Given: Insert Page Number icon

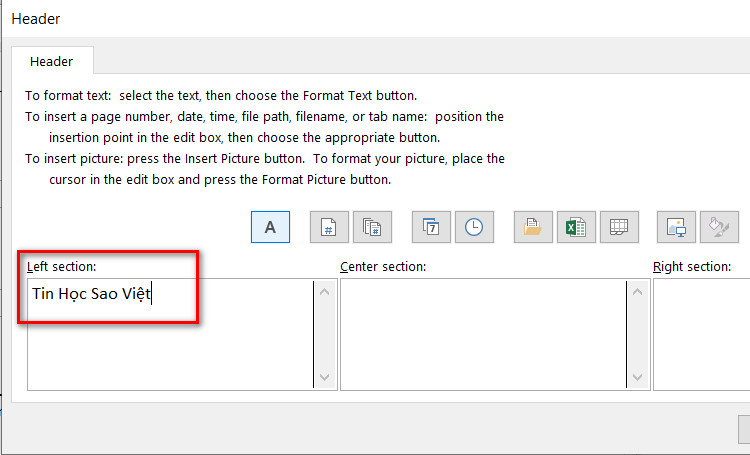Looking at the screenshot, I should (x=329, y=227).
